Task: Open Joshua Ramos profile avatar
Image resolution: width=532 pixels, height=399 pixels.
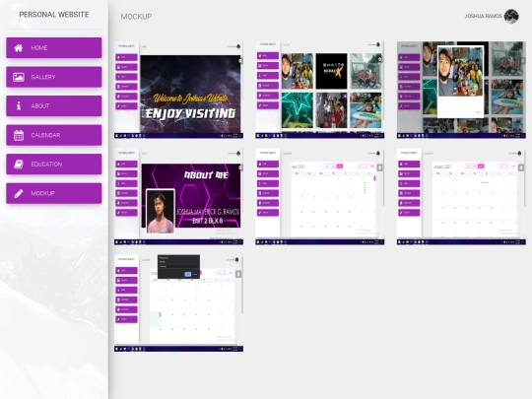Action: pos(511,17)
